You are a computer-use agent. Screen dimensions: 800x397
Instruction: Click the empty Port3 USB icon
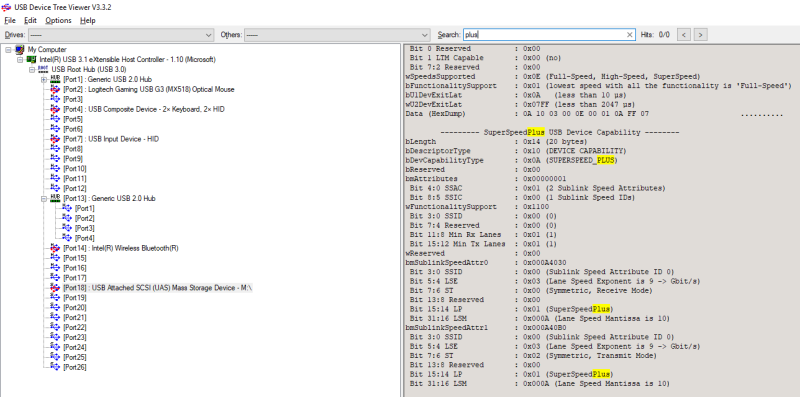tap(55, 99)
